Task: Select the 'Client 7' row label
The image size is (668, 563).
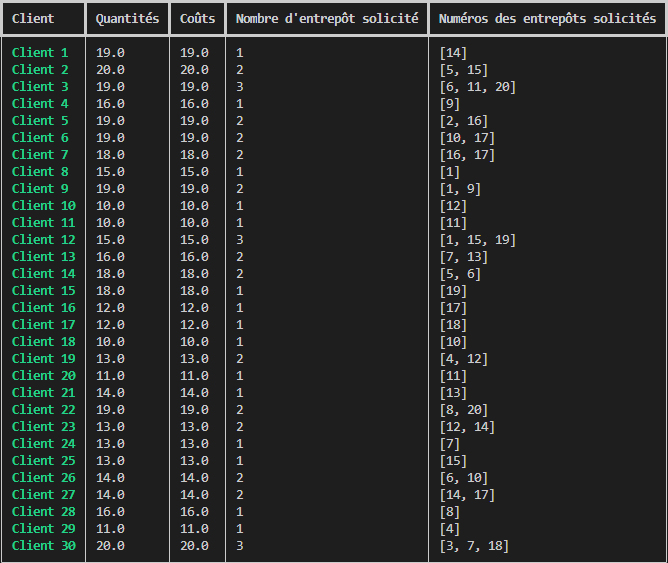Action: point(40,155)
